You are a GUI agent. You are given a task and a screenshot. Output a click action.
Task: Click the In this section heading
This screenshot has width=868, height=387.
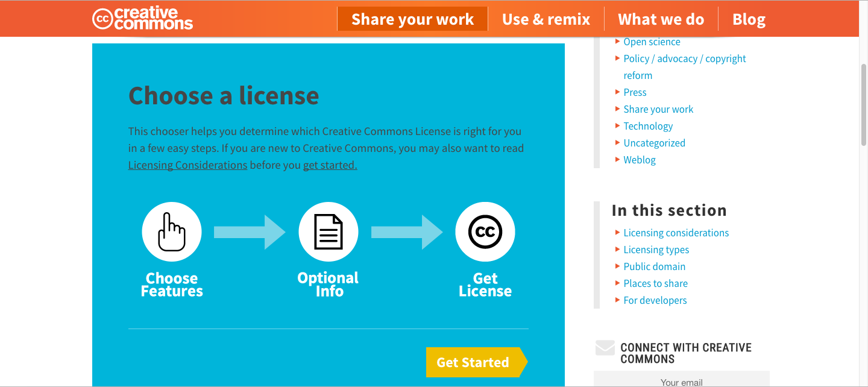click(x=669, y=210)
